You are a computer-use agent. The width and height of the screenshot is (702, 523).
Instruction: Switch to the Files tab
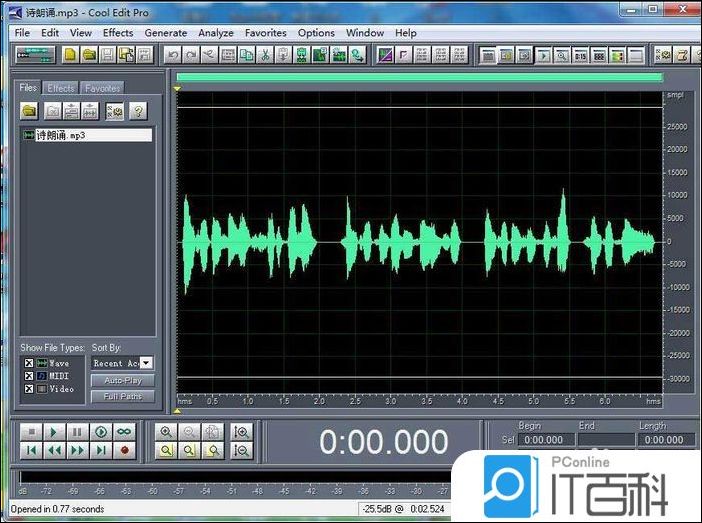[x=28, y=87]
